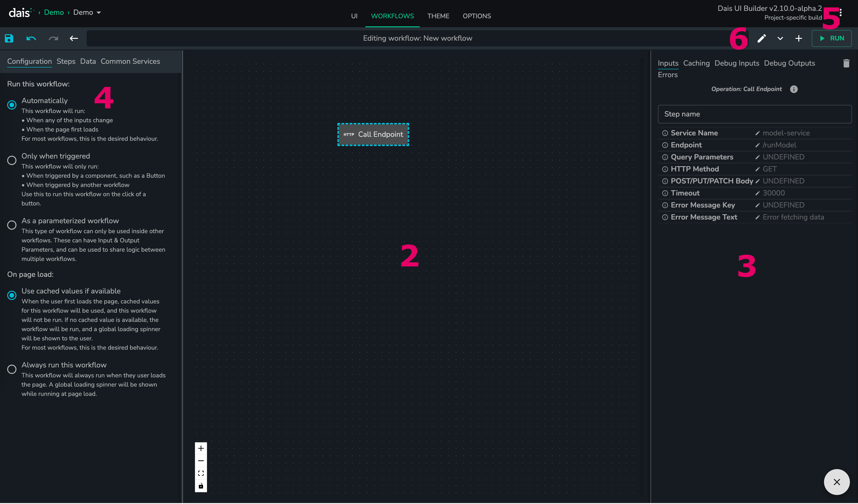Add a new workflow with plus icon
The image size is (858, 504).
799,38
